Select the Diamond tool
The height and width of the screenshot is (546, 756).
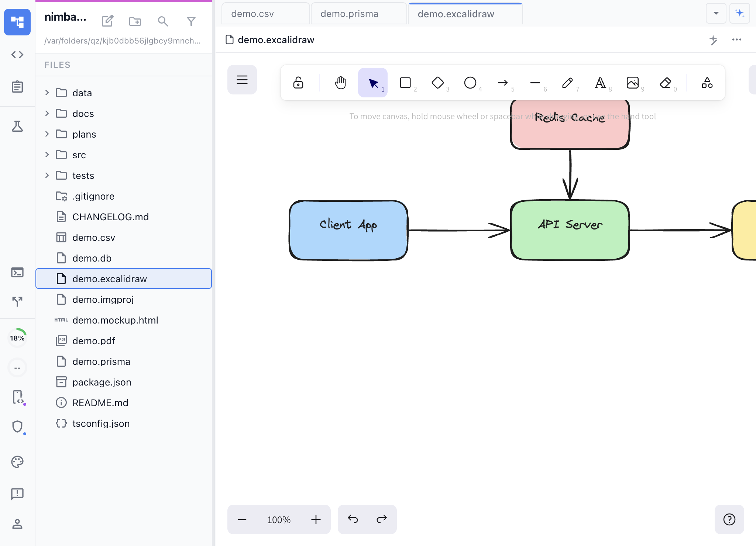[x=437, y=83]
